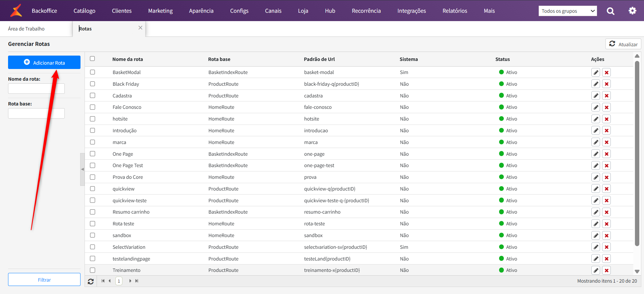Refresh grid using the pager reload icon
644x294 pixels.
pos(91,281)
